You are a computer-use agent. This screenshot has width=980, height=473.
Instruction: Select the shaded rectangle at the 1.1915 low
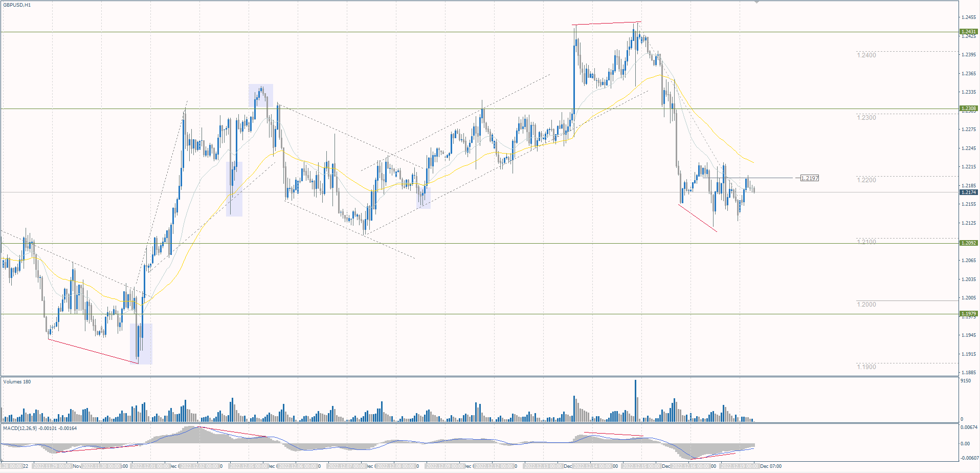[141, 343]
